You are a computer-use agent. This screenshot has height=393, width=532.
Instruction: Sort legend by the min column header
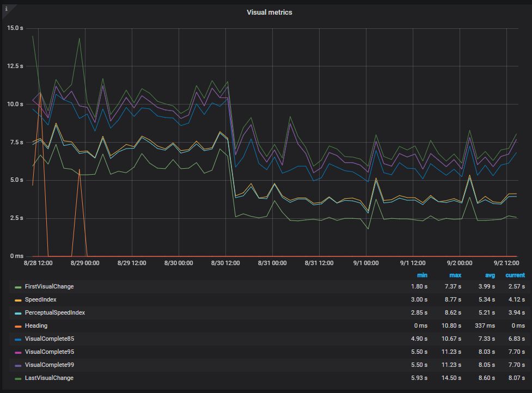point(422,275)
